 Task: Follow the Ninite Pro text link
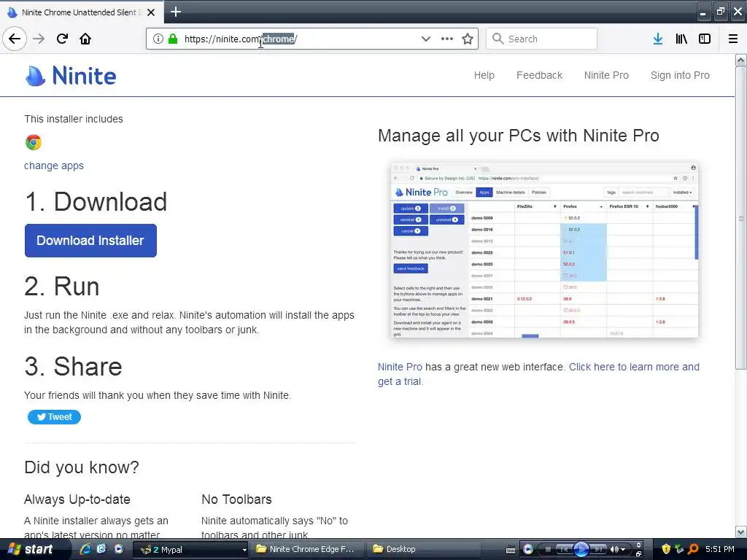click(x=400, y=367)
